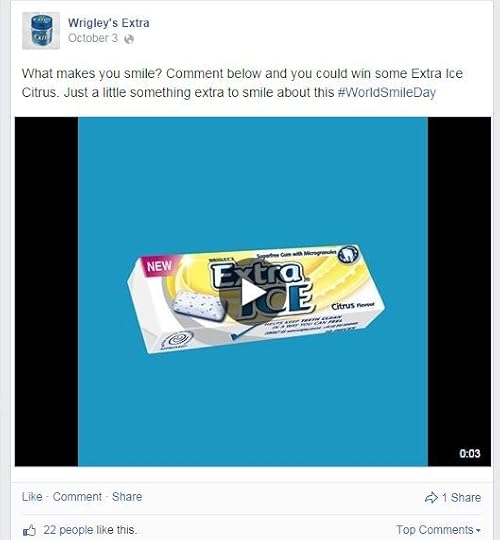This screenshot has height=540, width=500.
Task: Like the post
Action: 32,497
